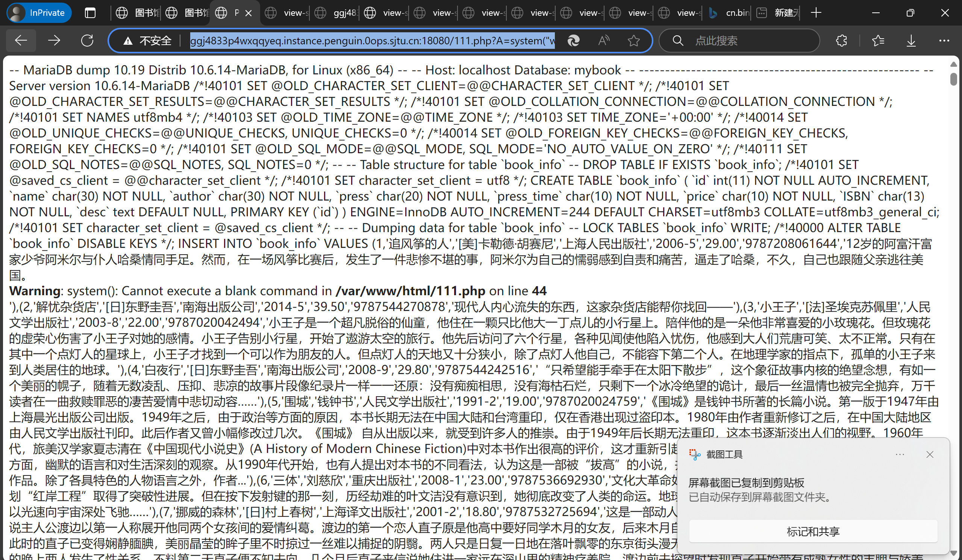Reload the current page
962x560 pixels.
[87, 41]
